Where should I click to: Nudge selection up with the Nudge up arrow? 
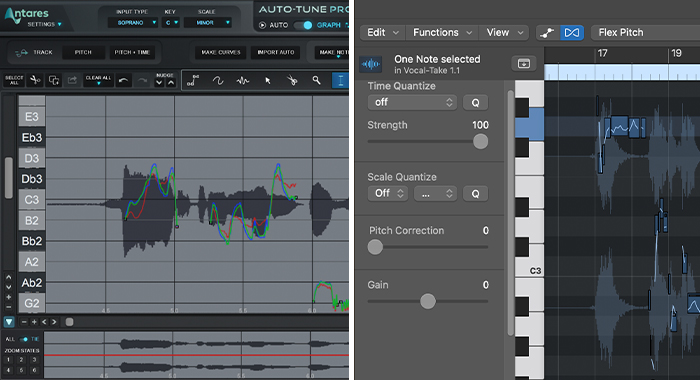[x=171, y=83]
